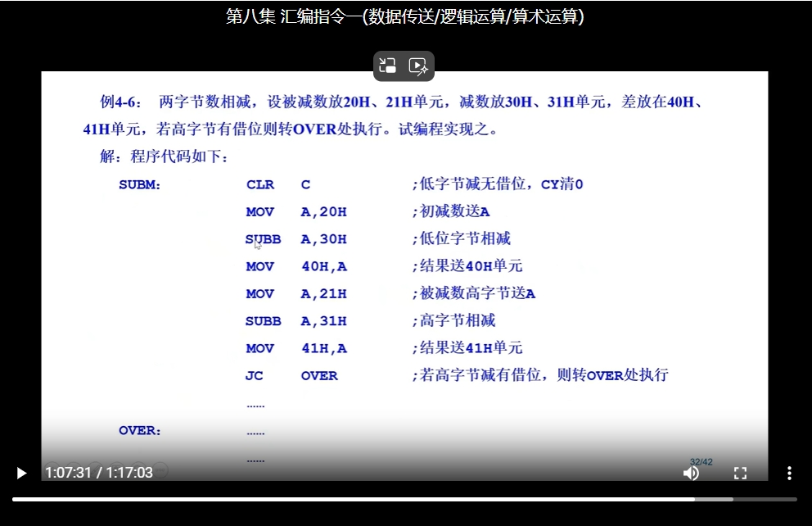
Task: Enter fullscreen mode
Action: 740,473
